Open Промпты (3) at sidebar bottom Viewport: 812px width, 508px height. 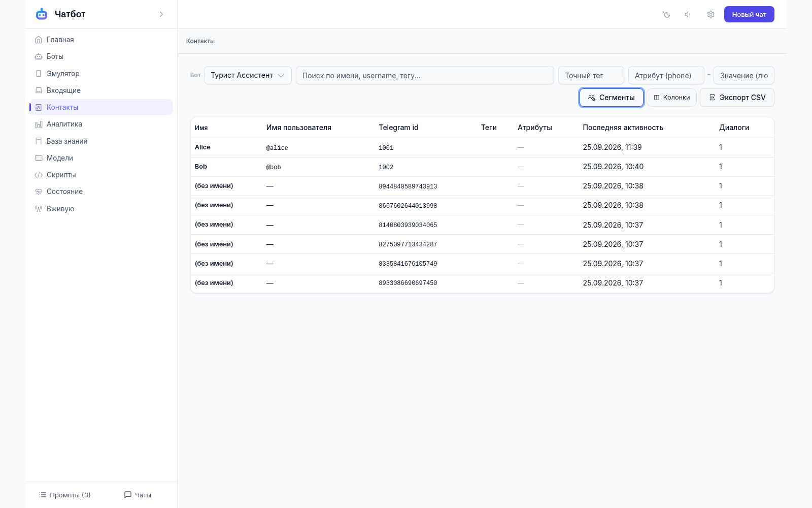pyautogui.click(x=65, y=495)
